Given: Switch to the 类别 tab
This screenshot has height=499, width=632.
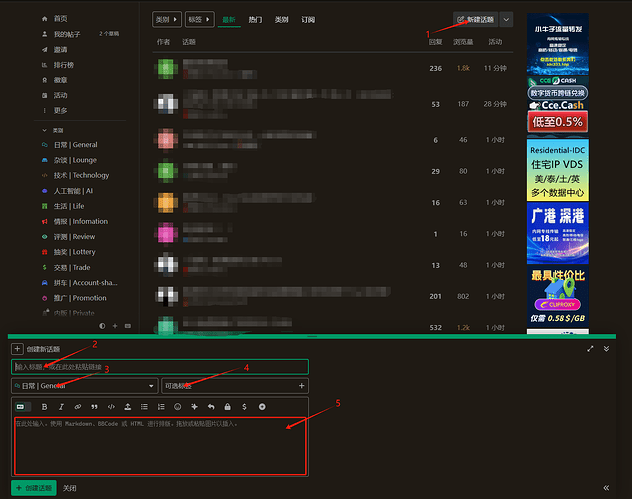Looking at the screenshot, I should (x=281, y=19).
